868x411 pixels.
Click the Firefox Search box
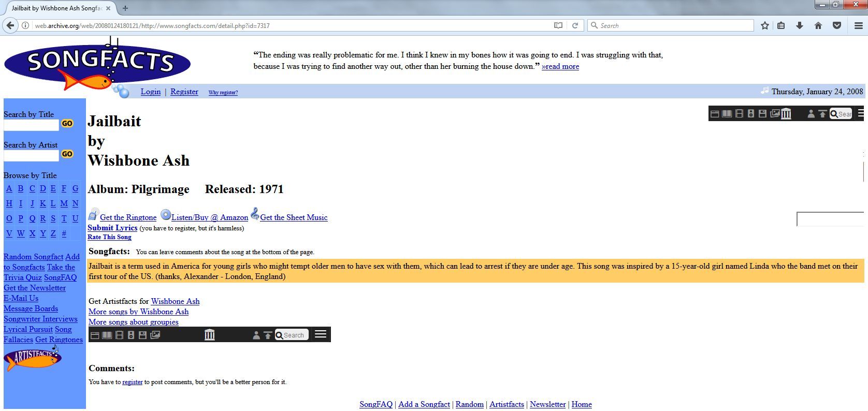(671, 25)
